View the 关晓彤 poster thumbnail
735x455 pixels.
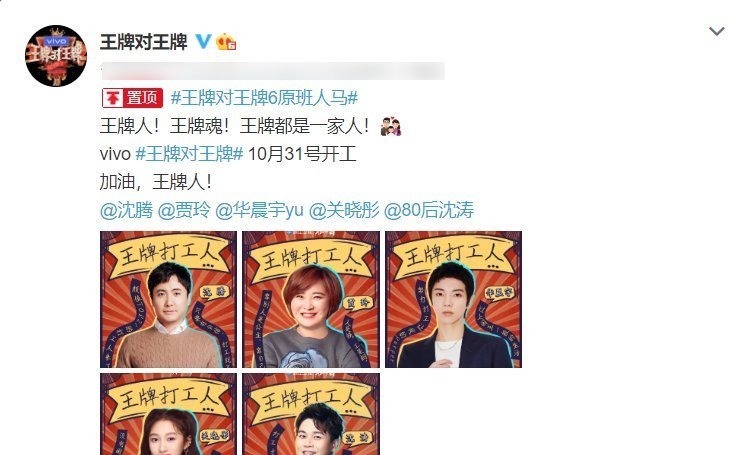[x=168, y=414]
